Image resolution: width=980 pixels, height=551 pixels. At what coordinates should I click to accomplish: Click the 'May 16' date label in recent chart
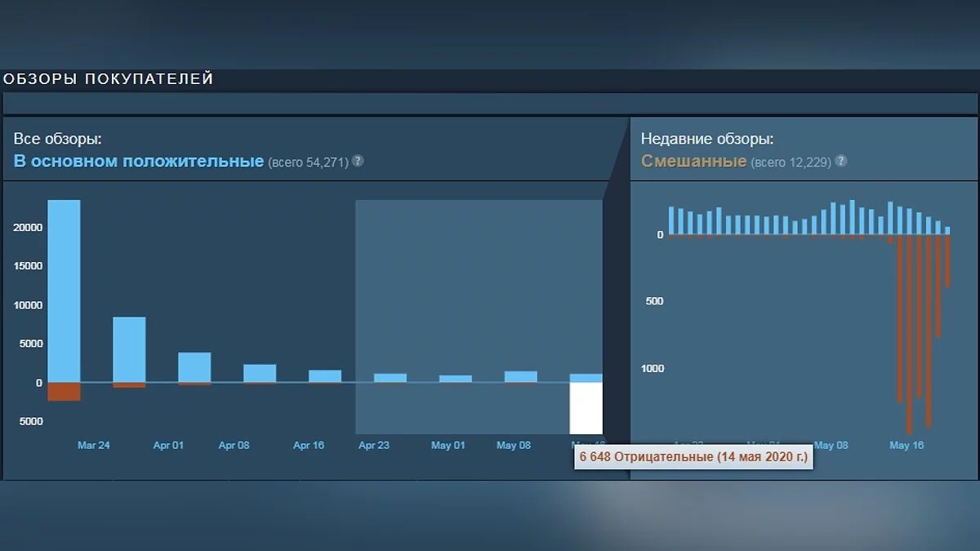[x=906, y=446]
